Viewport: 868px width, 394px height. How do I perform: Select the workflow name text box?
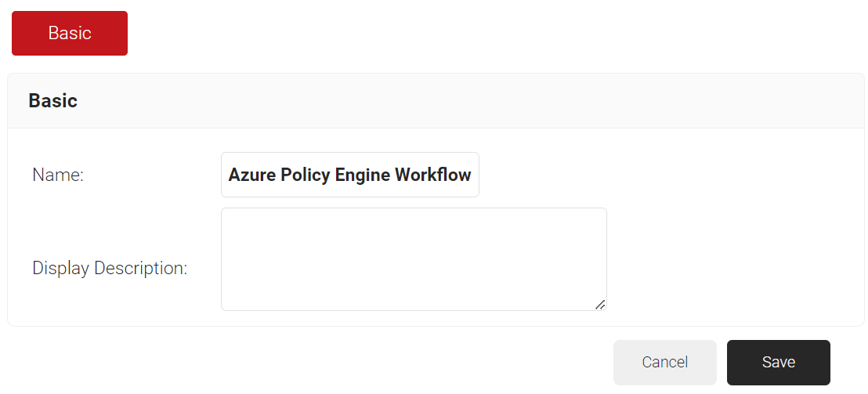(349, 175)
